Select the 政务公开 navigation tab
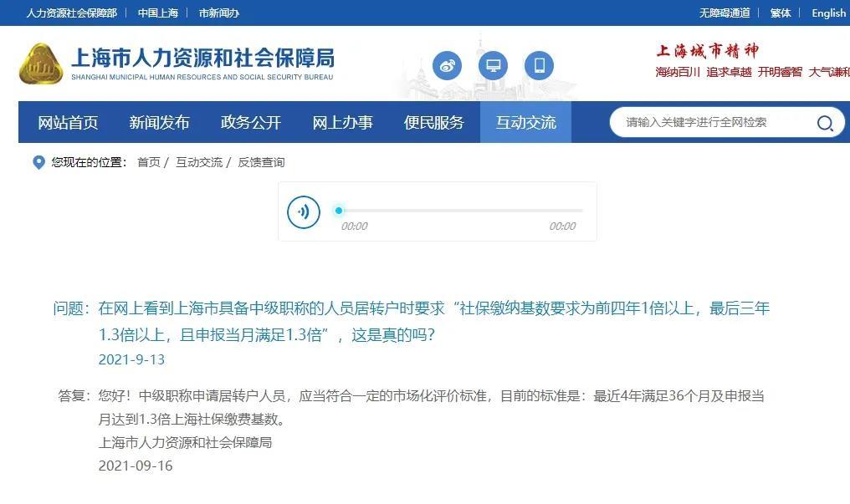The height and width of the screenshot is (504, 850). [x=251, y=123]
